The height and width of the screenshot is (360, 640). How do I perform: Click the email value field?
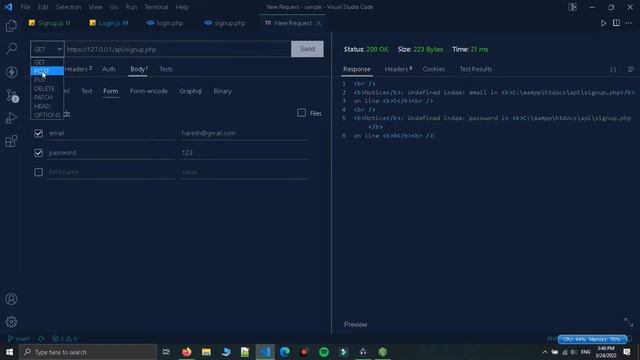coord(244,133)
